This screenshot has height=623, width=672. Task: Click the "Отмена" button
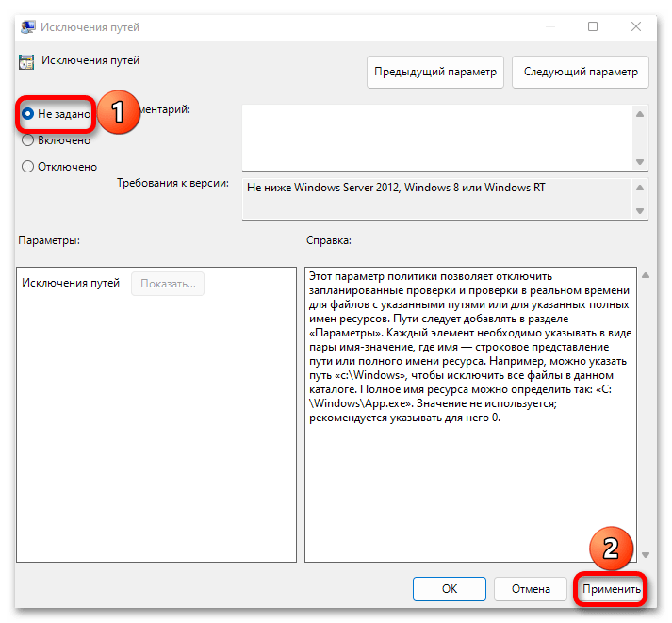531,589
